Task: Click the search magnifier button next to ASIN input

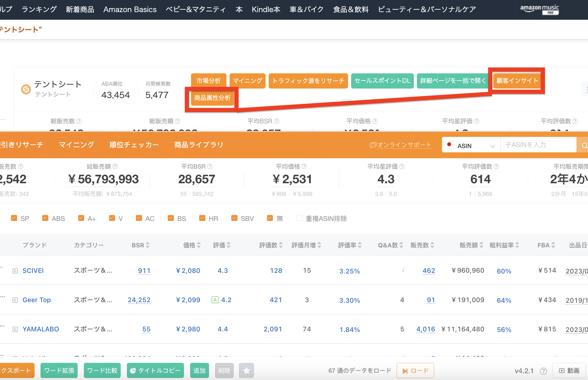Action: (x=583, y=145)
